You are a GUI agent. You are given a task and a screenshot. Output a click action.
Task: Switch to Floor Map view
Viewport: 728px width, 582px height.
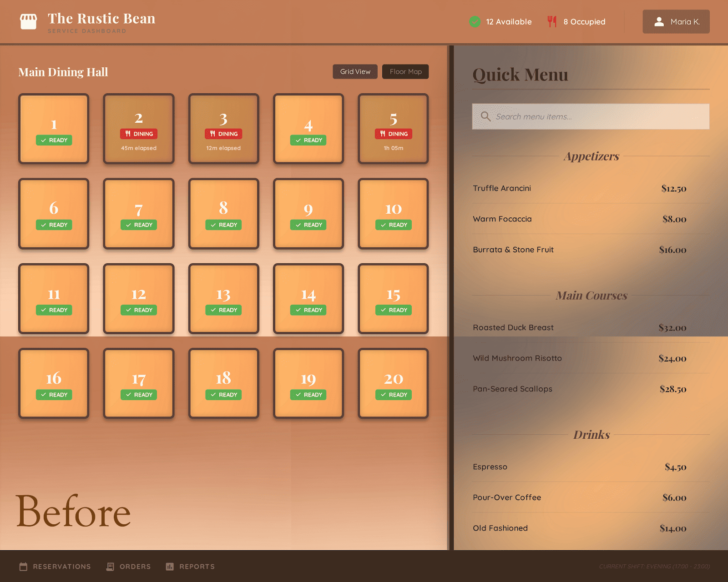tap(405, 72)
